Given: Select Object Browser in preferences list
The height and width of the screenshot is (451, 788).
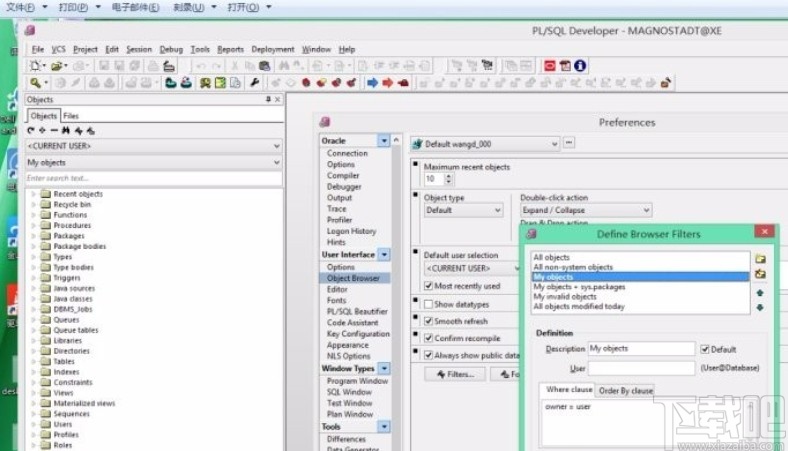Looking at the screenshot, I should click(354, 278).
